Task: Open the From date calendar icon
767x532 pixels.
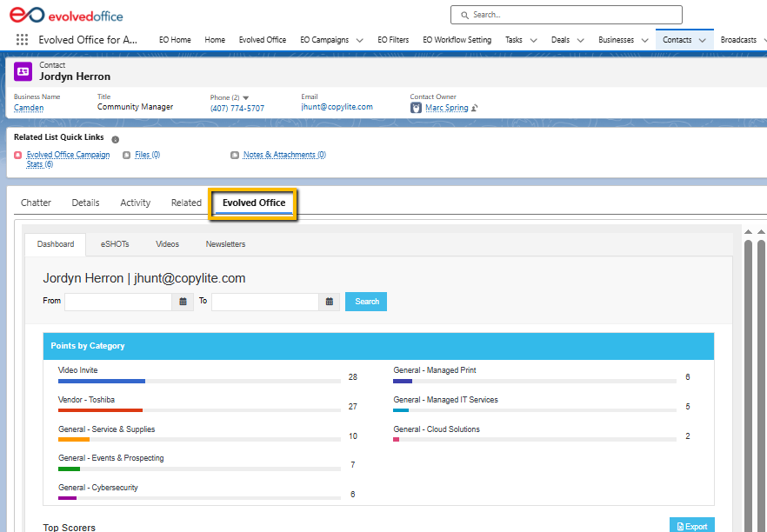Action: point(183,302)
